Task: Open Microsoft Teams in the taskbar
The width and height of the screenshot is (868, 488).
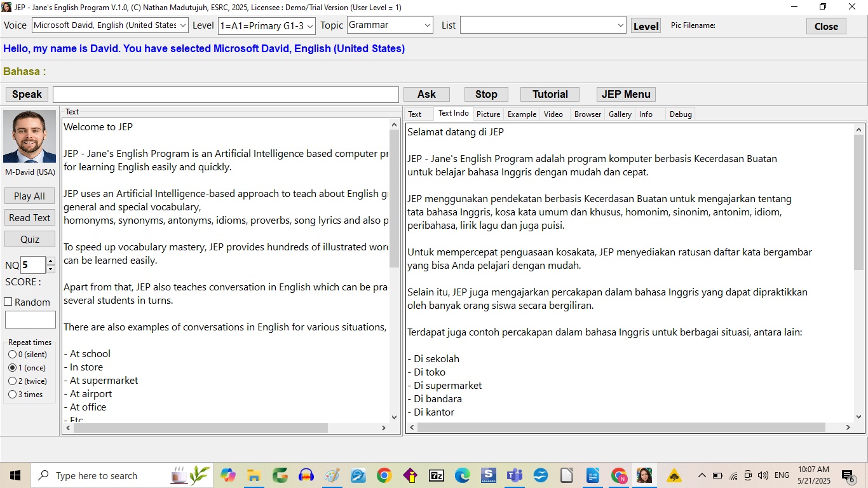Action: [514, 475]
